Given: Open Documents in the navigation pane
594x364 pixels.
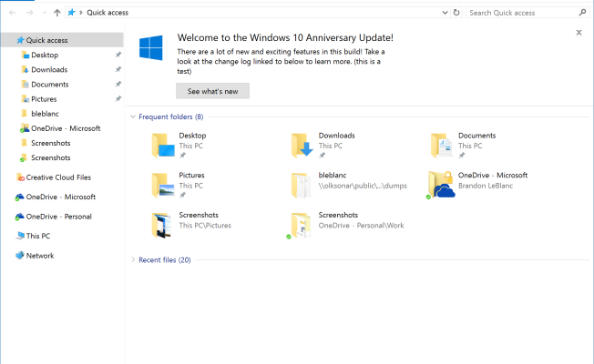Looking at the screenshot, I should point(49,85).
